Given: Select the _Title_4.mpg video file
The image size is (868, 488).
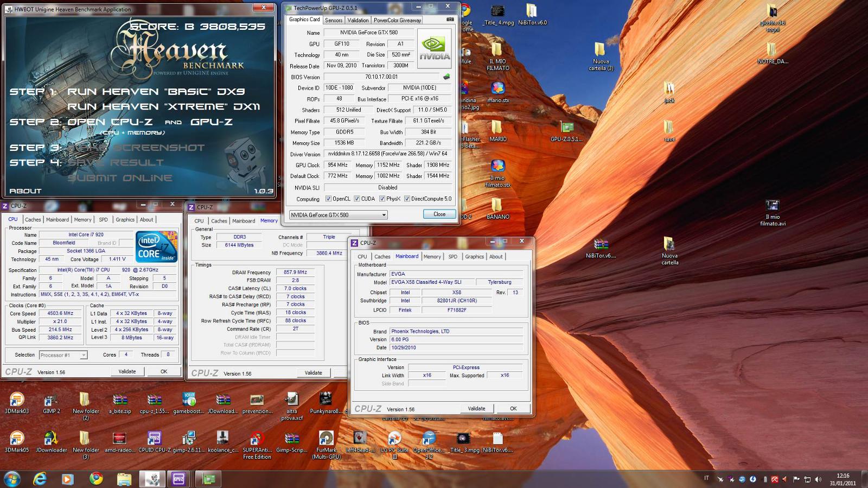Looking at the screenshot, I should click(497, 15).
